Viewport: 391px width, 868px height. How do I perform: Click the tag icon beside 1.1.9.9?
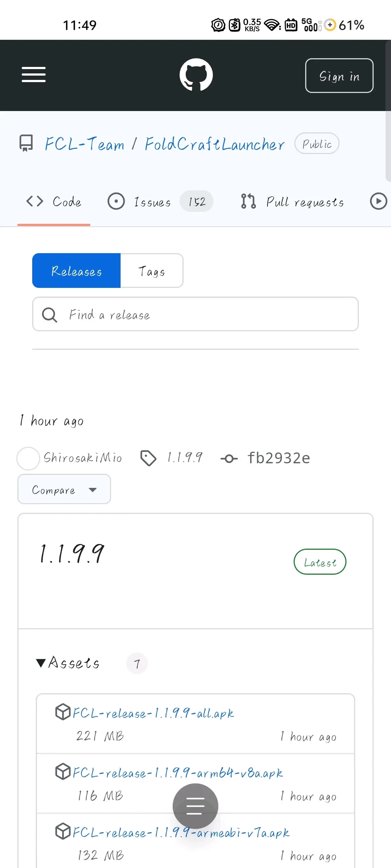148,458
